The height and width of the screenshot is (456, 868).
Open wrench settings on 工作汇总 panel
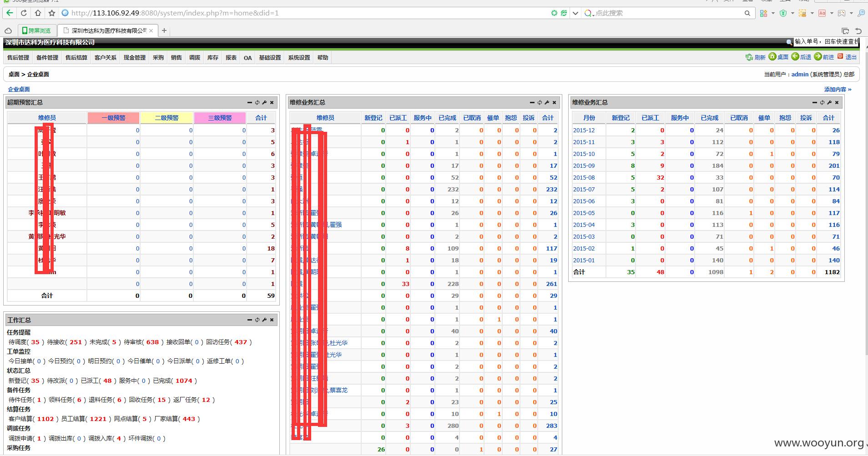coord(264,320)
